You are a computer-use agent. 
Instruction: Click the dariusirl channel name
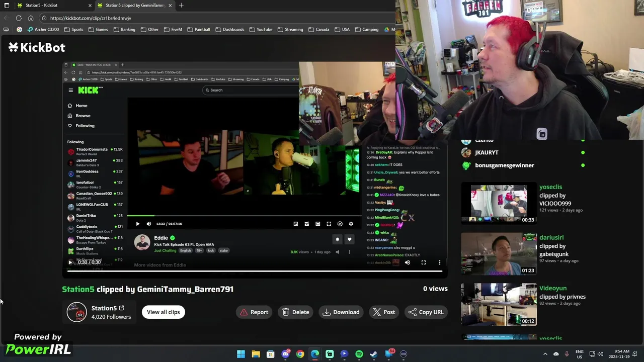551,238
